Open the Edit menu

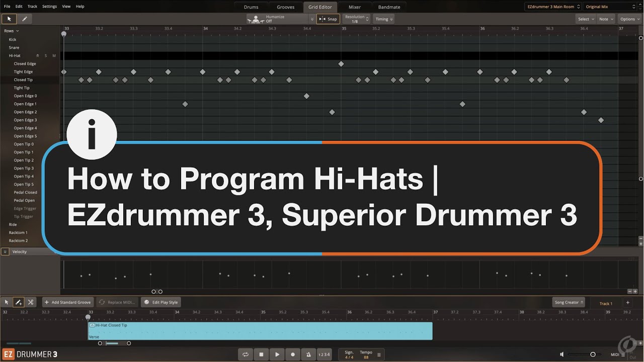coord(19,7)
